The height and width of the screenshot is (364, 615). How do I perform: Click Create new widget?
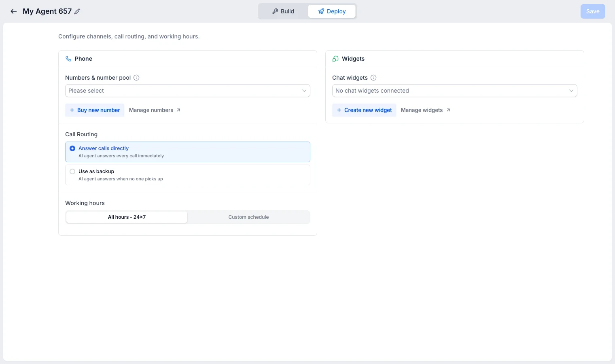click(x=364, y=110)
